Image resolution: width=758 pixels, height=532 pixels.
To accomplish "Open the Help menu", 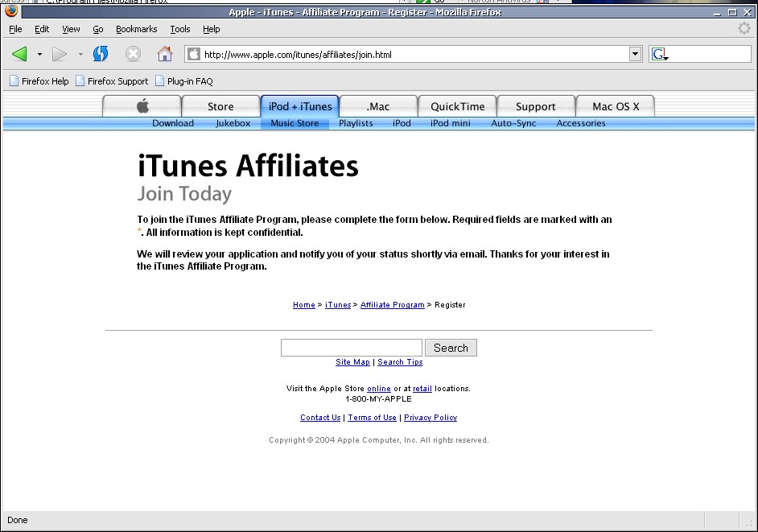I will coord(212,29).
